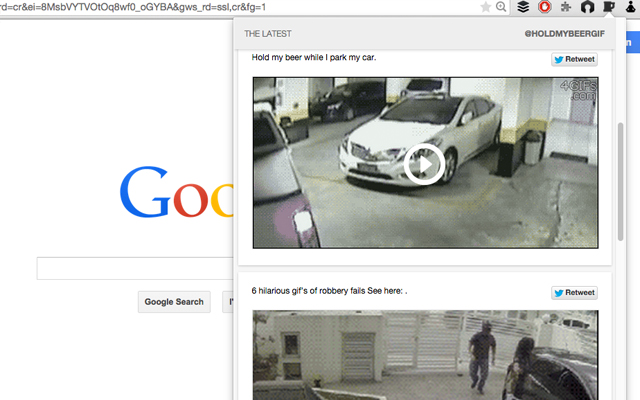
Task: Click the popup's vertical scrollbar thumb
Action: point(620,182)
